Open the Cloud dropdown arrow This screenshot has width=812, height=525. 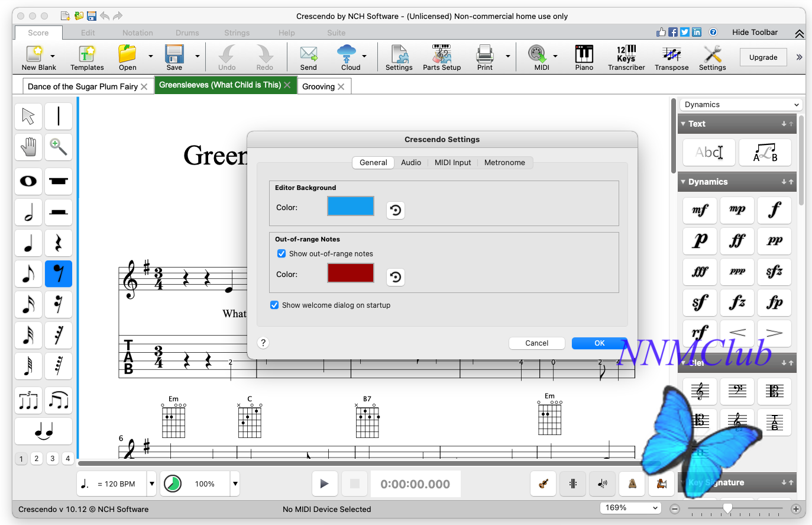pyautogui.click(x=364, y=56)
